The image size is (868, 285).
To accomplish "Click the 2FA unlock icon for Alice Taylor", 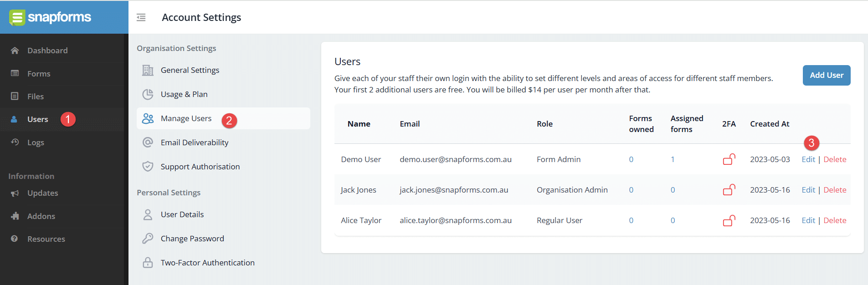I will coord(729,220).
